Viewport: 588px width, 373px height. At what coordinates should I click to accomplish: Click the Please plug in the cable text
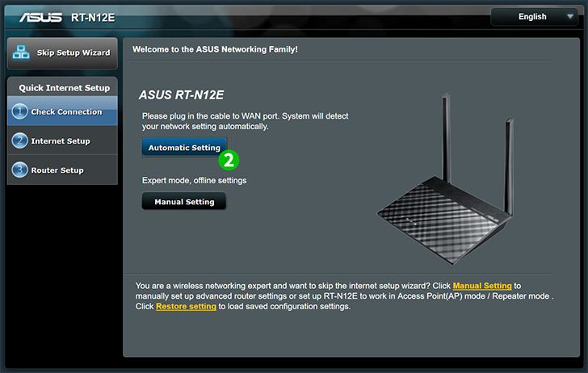245,121
